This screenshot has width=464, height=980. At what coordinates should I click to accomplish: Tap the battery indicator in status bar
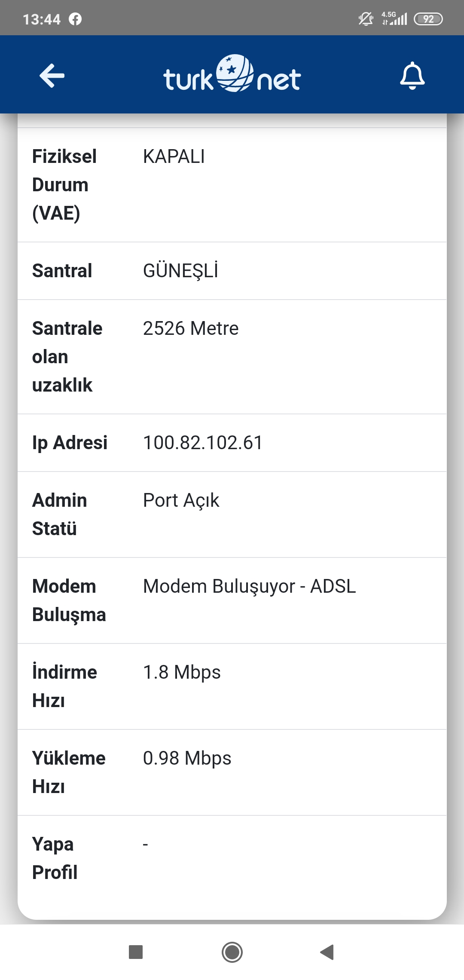428,19
